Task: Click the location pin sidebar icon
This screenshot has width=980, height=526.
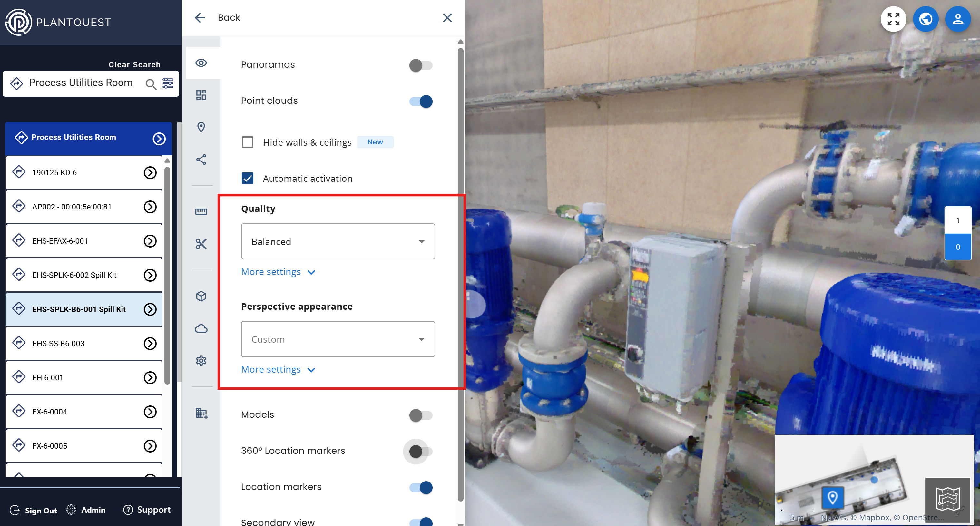Action: tap(201, 127)
